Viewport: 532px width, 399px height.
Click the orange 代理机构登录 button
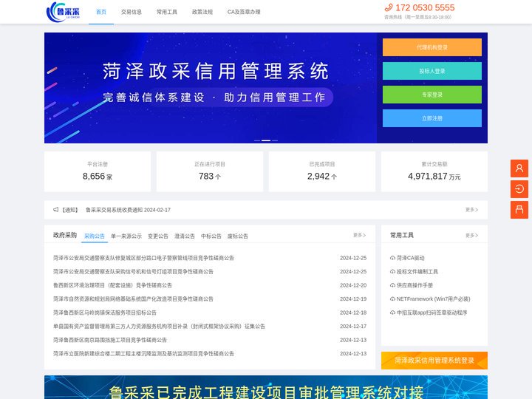click(432, 47)
